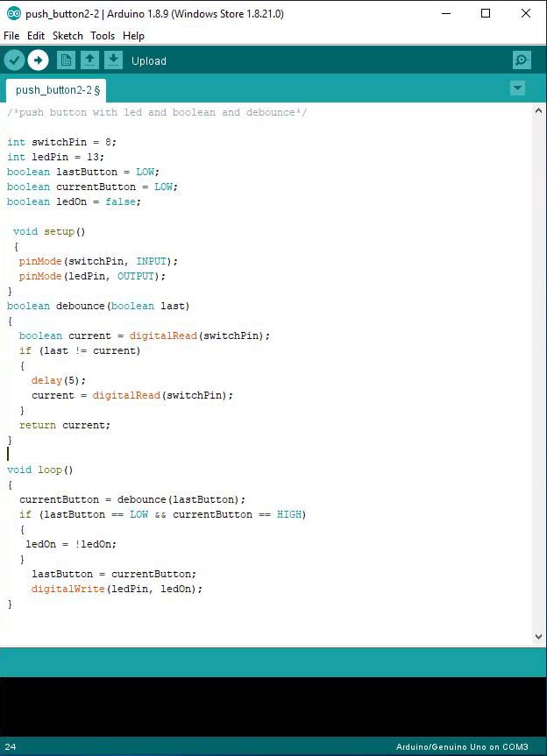Click the editor scrollbar up arrow
The image size is (547, 756).
[539, 111]
